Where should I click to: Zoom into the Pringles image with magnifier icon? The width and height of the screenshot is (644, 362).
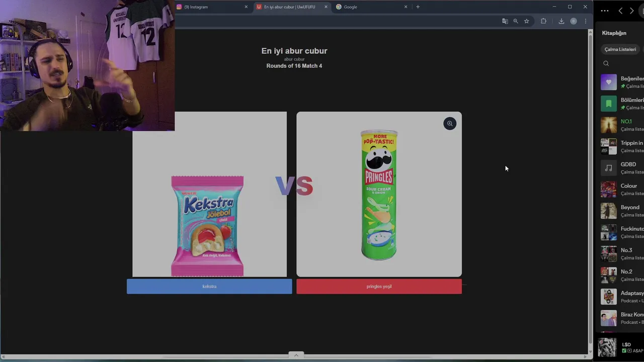point(450,124)
